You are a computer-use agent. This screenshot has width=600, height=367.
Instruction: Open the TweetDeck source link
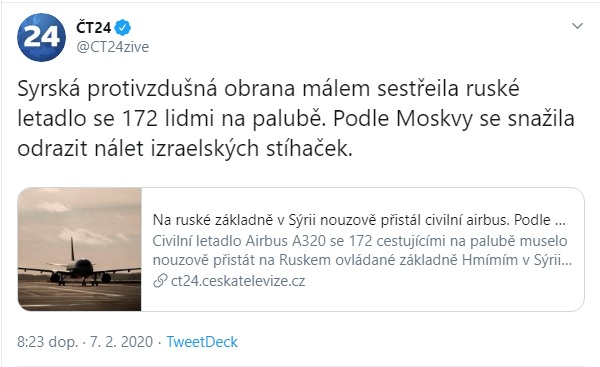pos(202,342)
